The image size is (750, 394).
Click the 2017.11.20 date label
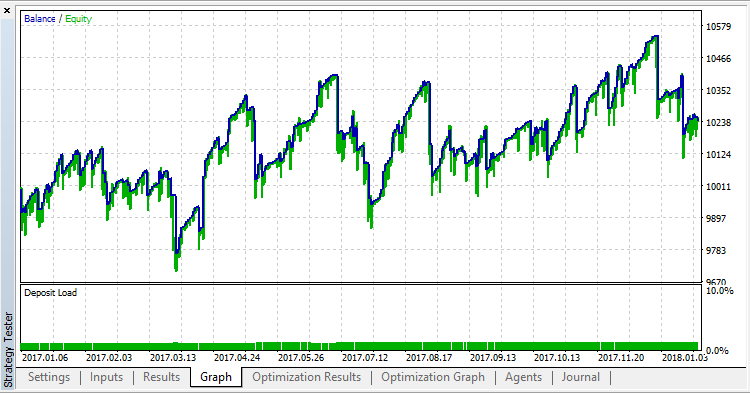pos(621,358)
